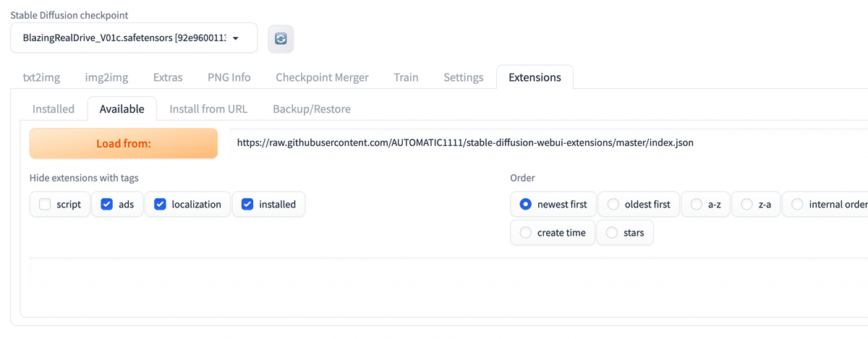This screenshot has height=339, width=868.
Task: Uncheck the installed tag checkbox
Action: [x=247, y=205]
